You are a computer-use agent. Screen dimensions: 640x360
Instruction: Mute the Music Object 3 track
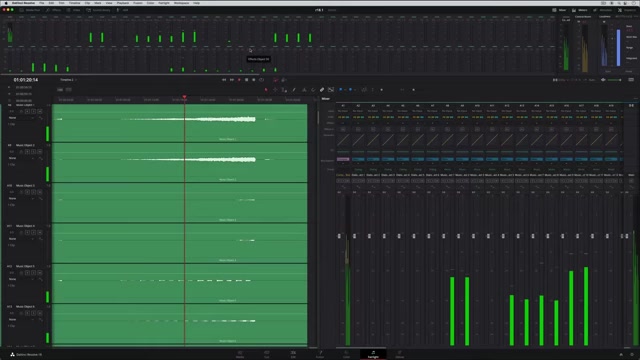[40, 192]
